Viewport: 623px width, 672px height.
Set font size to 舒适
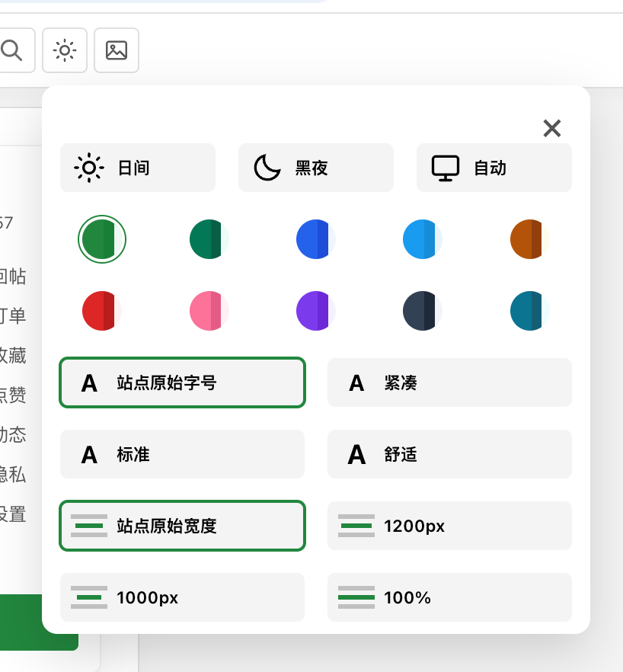[x=449, y=454]
